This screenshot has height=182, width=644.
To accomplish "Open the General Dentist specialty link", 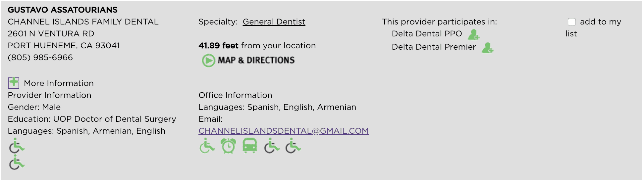I will [274, 22].
